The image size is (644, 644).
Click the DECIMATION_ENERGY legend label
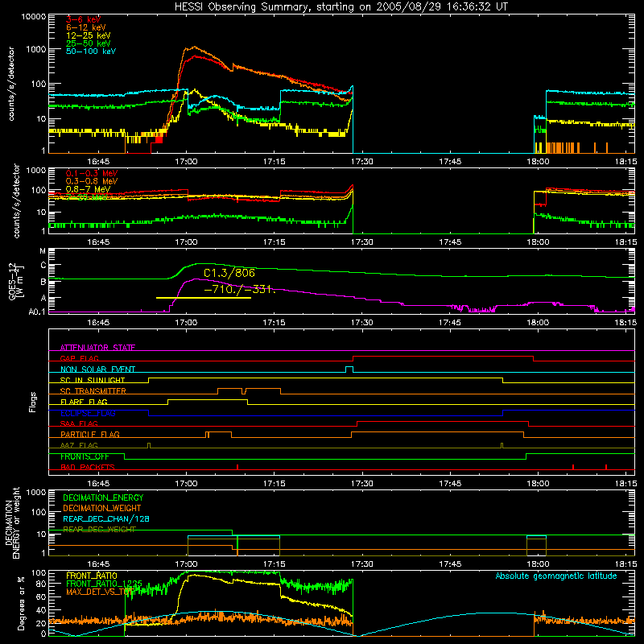tap(103, 497)
